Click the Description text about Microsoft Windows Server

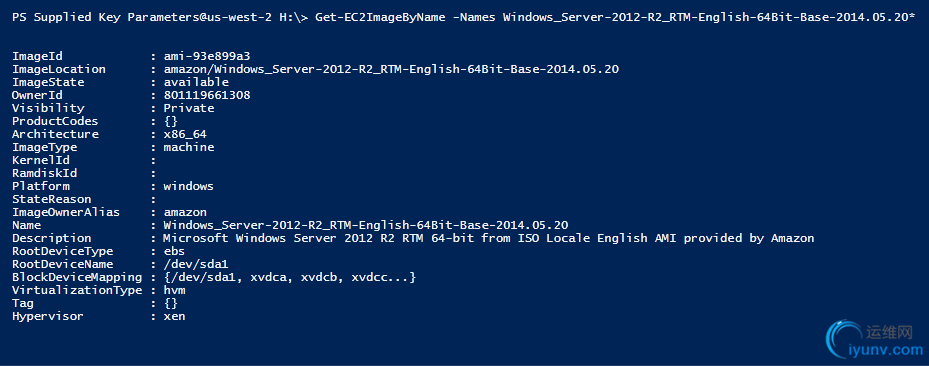(489, 239)
